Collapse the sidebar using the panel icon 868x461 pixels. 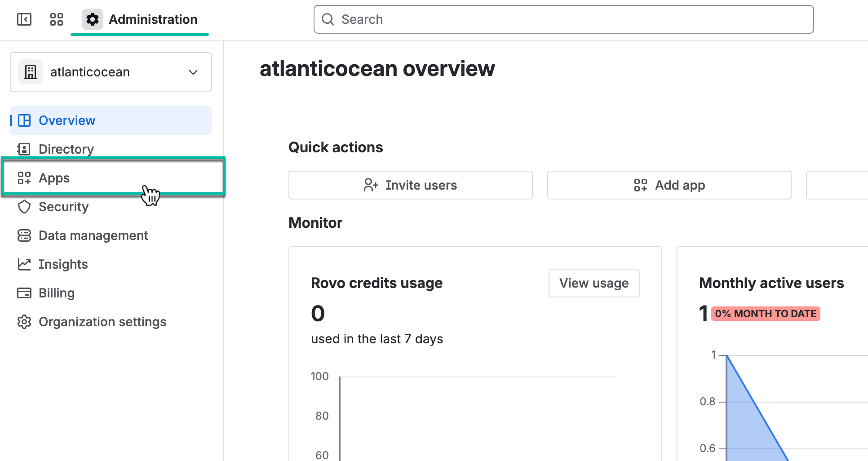(x=24, y=19)
